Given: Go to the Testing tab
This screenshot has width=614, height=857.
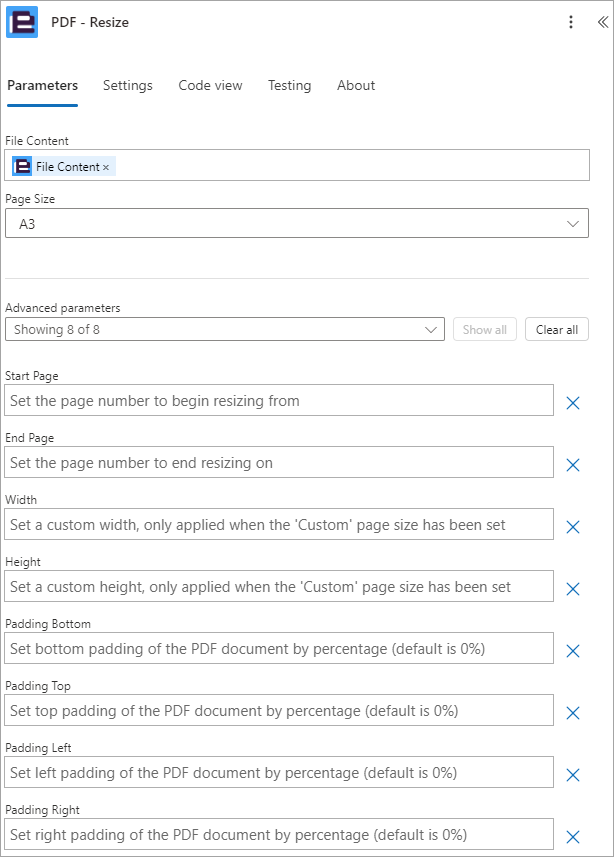Looking at the screenshot, I should pos(289,86).
